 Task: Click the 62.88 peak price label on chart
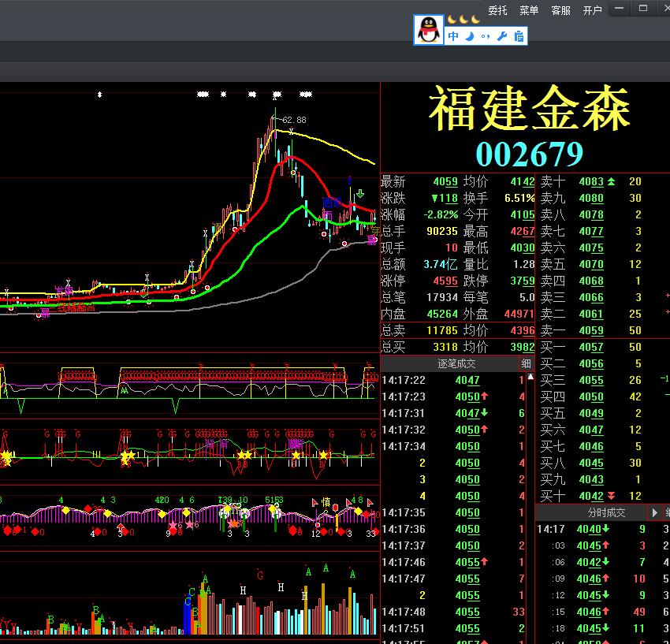click(295, 120)
